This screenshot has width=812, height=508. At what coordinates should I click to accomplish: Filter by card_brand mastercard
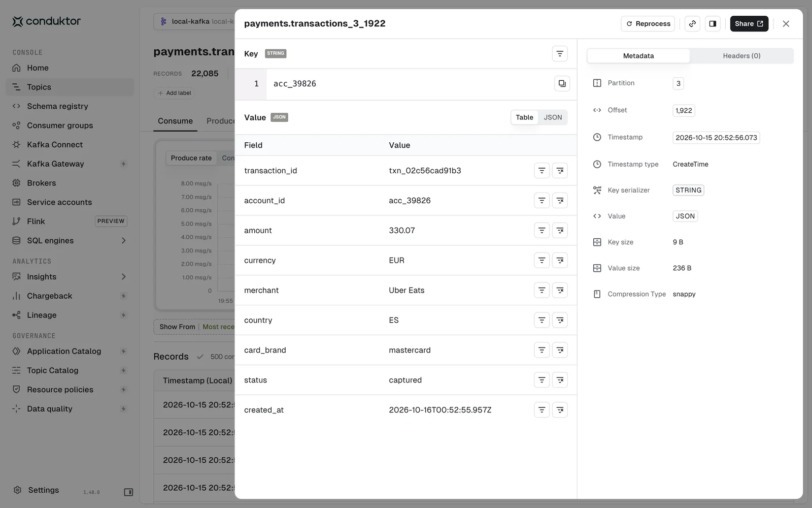pos(542,351)
